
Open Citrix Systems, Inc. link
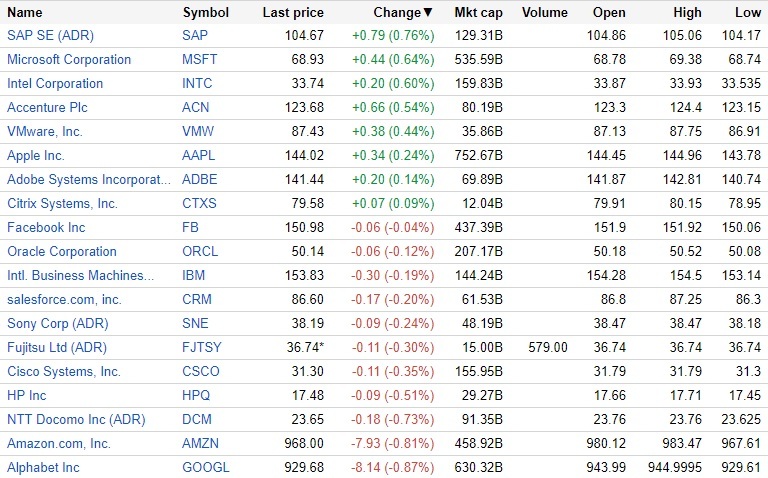pyautogui.click(x=62, y=203)
